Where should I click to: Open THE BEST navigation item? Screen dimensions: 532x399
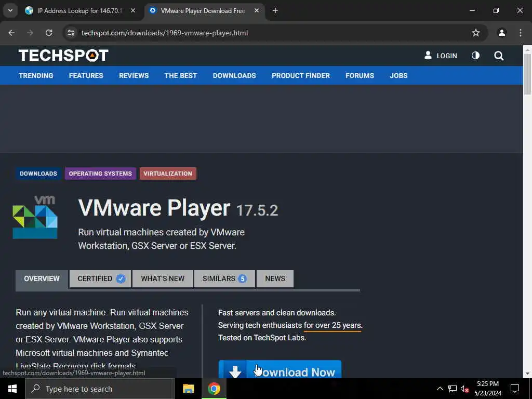click(180, 75)
